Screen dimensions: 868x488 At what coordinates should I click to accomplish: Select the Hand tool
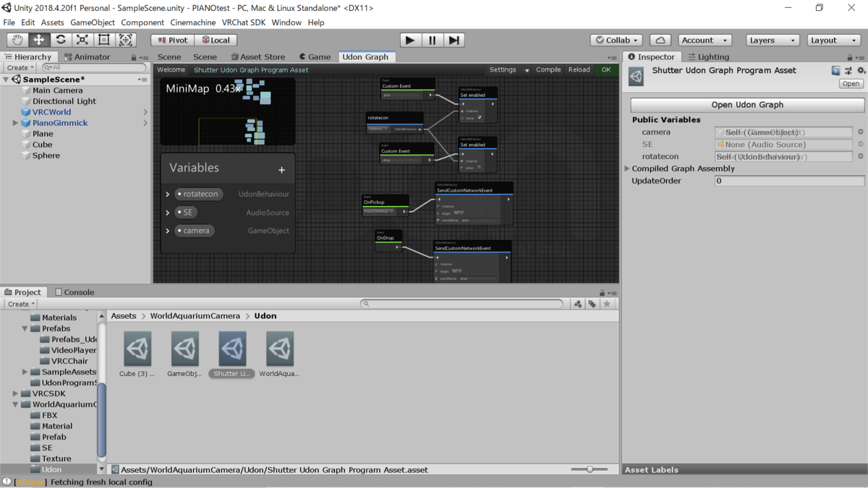17,40
